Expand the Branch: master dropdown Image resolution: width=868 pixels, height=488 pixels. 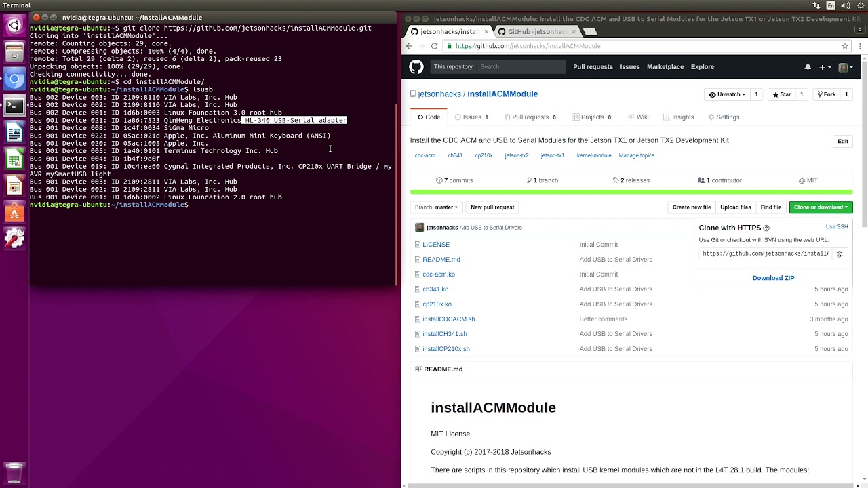pyautogui.click(x=436, y=207)
